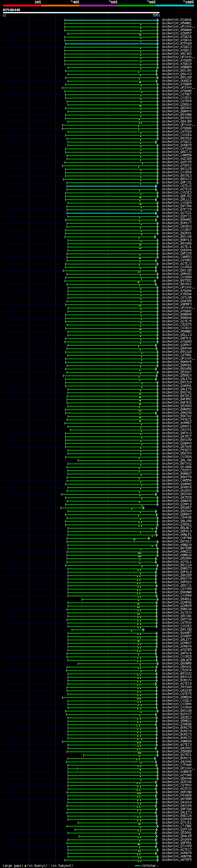Click cyan alignment bar for UniRef100_B7FK69
This screenshot has height=868, width=197.
(111, 43)
